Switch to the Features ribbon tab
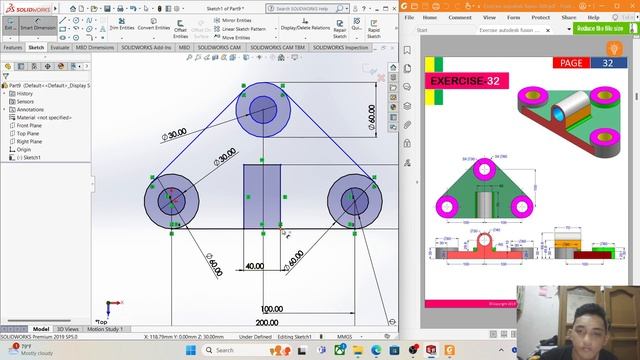 pos(13,47)
